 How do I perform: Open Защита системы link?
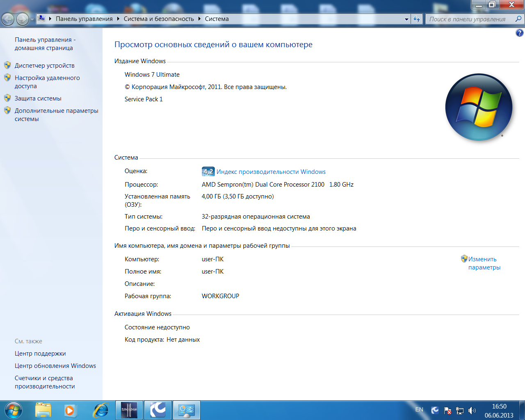tap(38, 98)
